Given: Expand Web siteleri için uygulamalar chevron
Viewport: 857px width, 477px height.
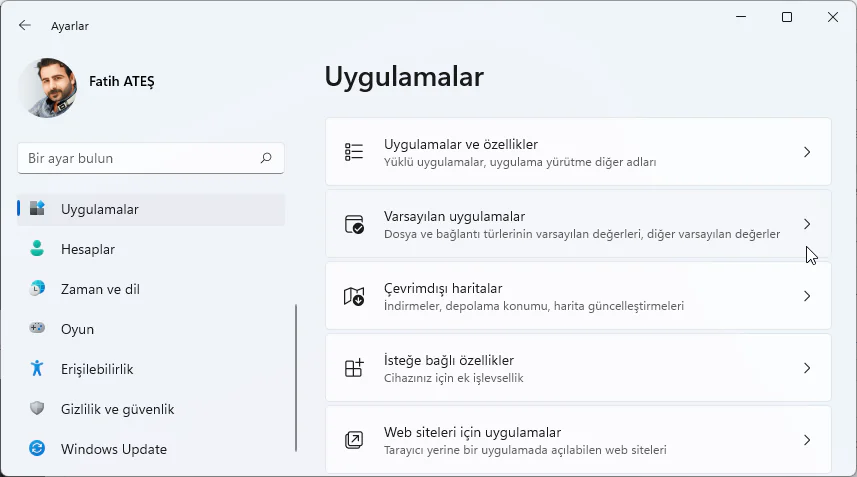Looking at the screenshot, I should pos(807,440).
